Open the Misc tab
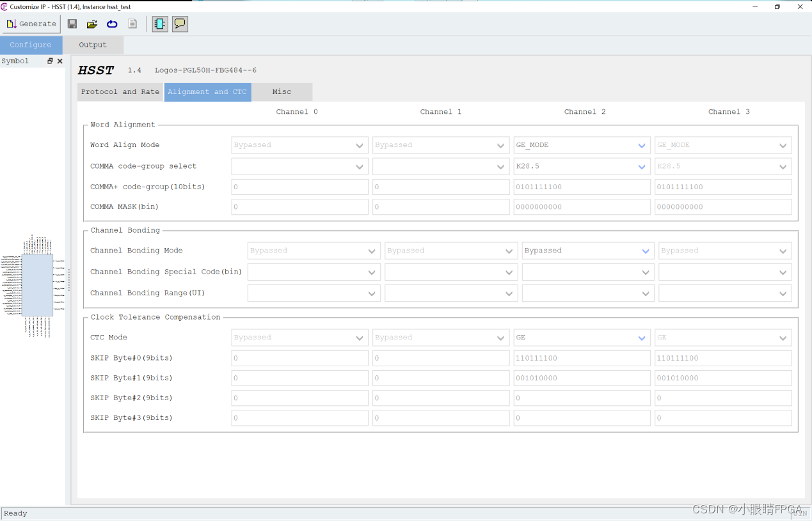Viewport: 812px width, 521px height. (x=282, y=92)
